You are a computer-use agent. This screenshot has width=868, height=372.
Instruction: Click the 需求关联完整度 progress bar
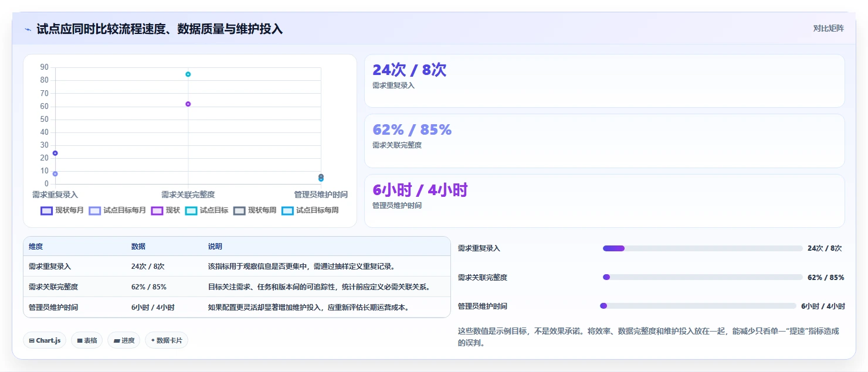pos(703,277)
